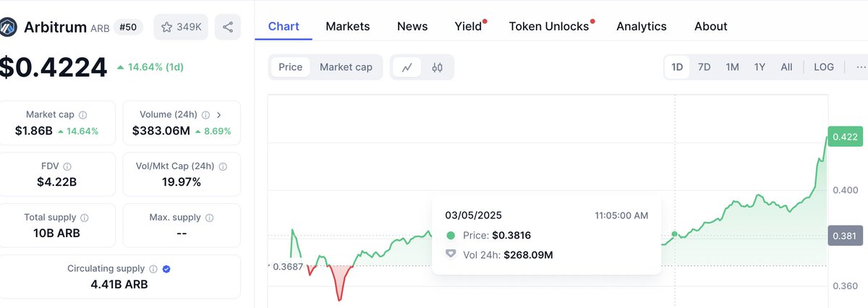Open FDV info icon
This screenshot has width=868, height=308.
(67, 166)
